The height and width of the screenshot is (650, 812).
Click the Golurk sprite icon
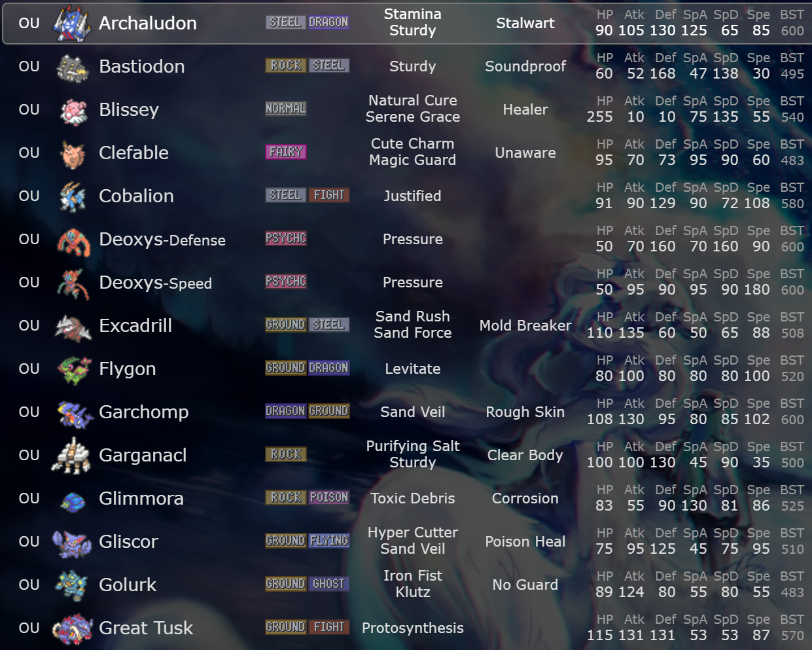pos(72,585)
